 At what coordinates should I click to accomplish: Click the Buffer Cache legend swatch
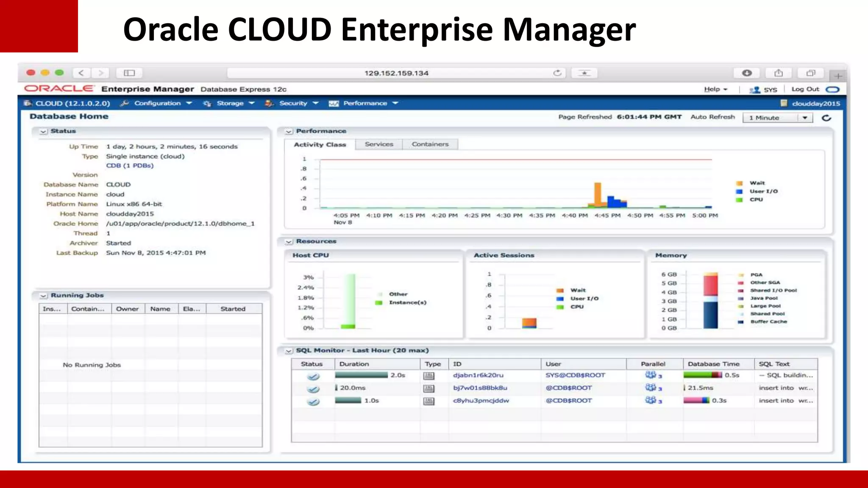pyautogui.click(x=741, y=322)
